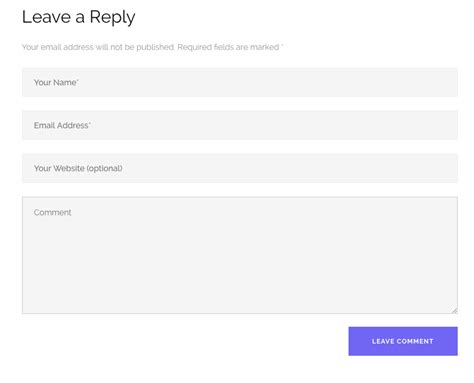This screenshot has width=474, height=383.
Task: Click the Comment placeholder word
Action: [52, 212]
